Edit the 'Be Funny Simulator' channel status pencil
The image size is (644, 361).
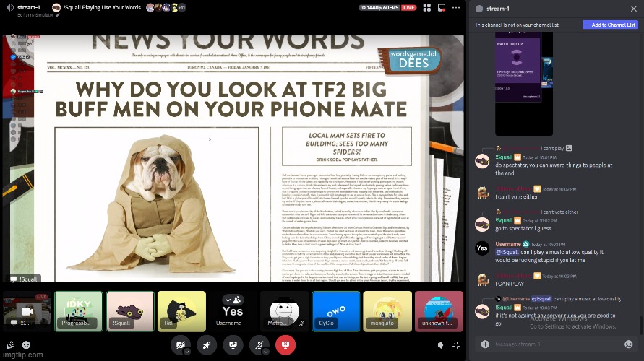[58, 15]
